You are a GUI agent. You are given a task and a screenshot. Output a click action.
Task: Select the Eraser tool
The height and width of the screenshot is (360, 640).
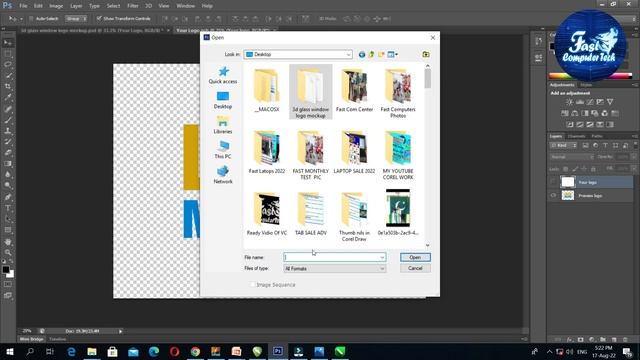8,153
